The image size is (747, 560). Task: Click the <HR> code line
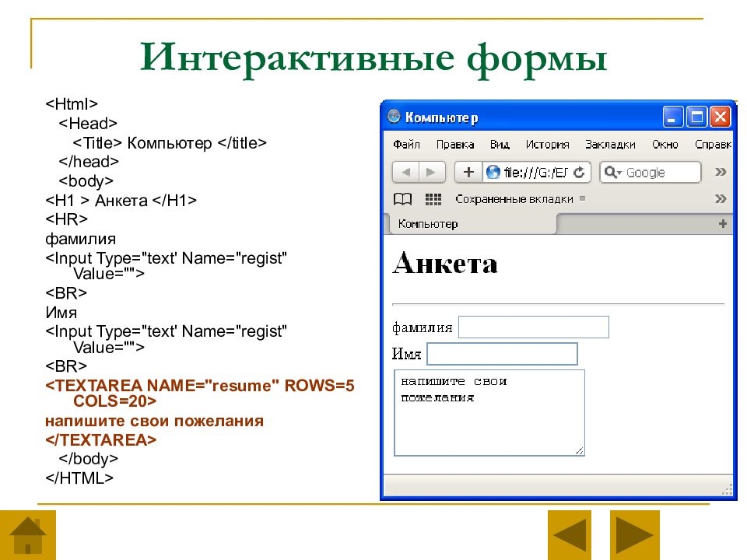click(66, 219)
